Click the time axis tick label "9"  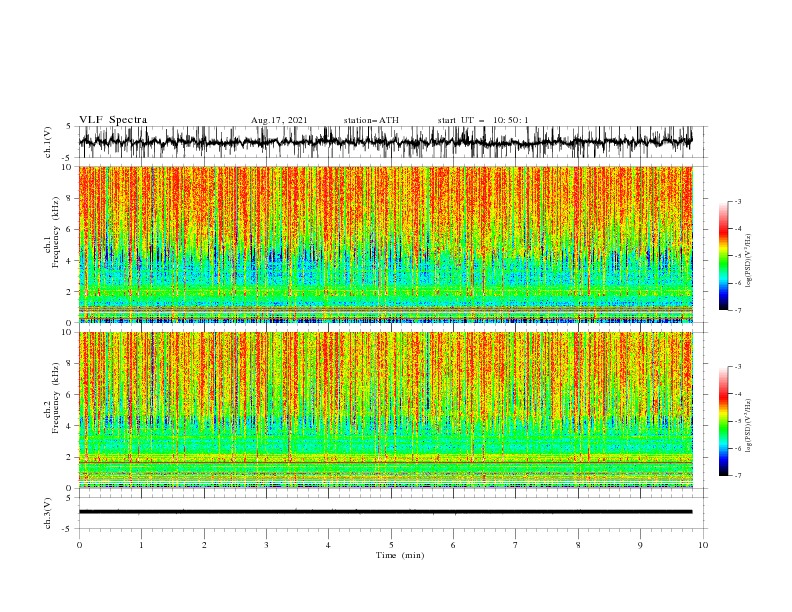point(640,545)
